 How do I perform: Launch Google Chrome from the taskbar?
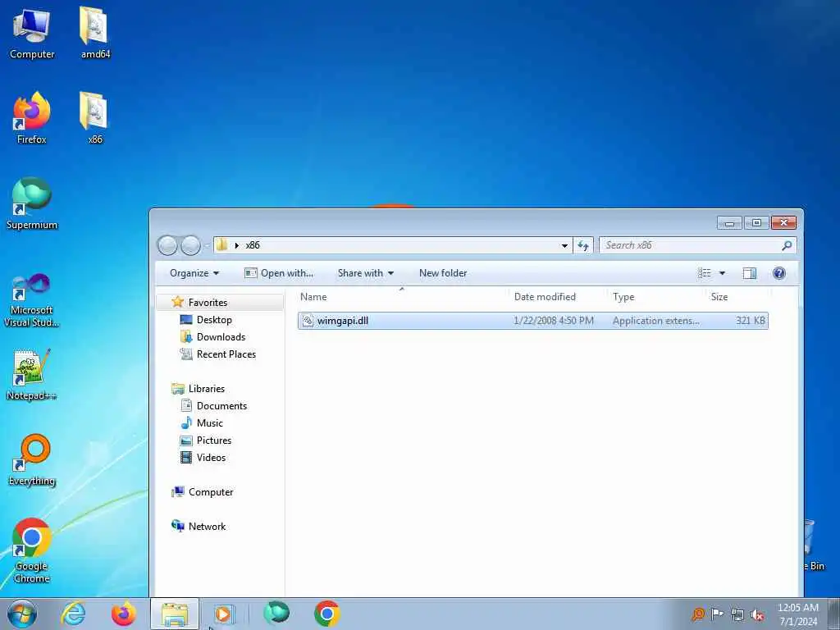326,614
